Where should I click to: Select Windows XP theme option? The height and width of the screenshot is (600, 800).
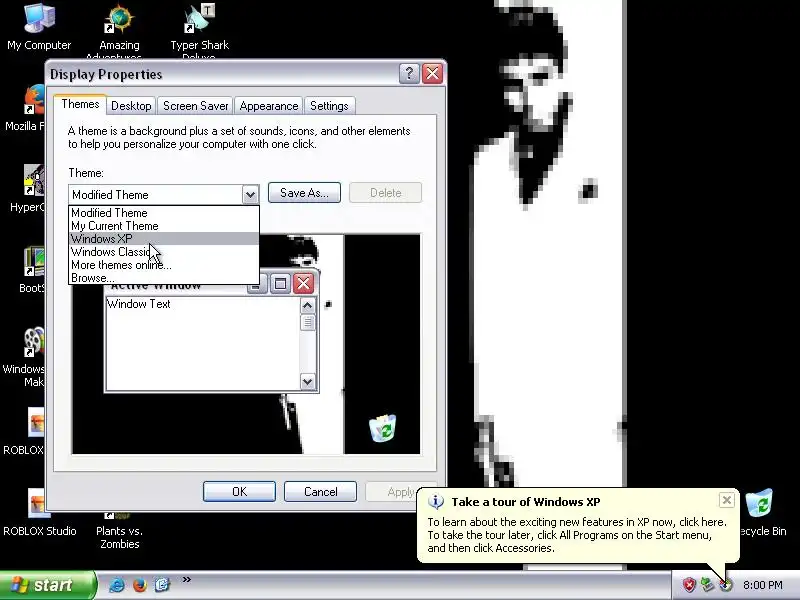click(164, 239)
